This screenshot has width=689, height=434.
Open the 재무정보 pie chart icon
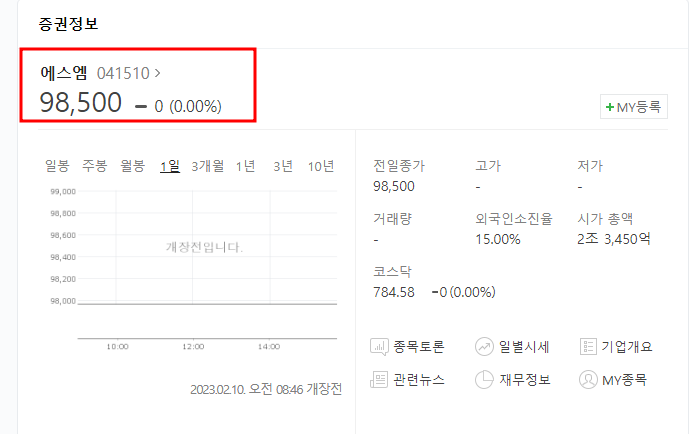[484, 380]
